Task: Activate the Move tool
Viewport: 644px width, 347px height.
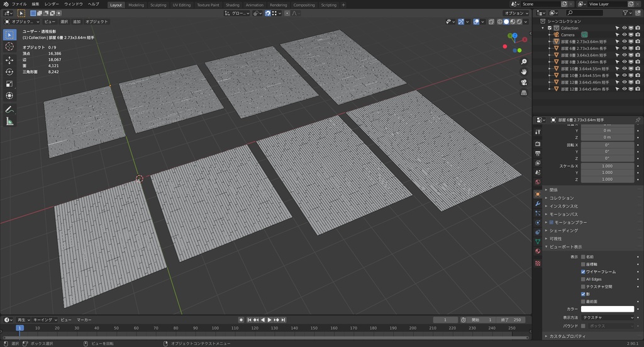Action: tap(9, 60)
